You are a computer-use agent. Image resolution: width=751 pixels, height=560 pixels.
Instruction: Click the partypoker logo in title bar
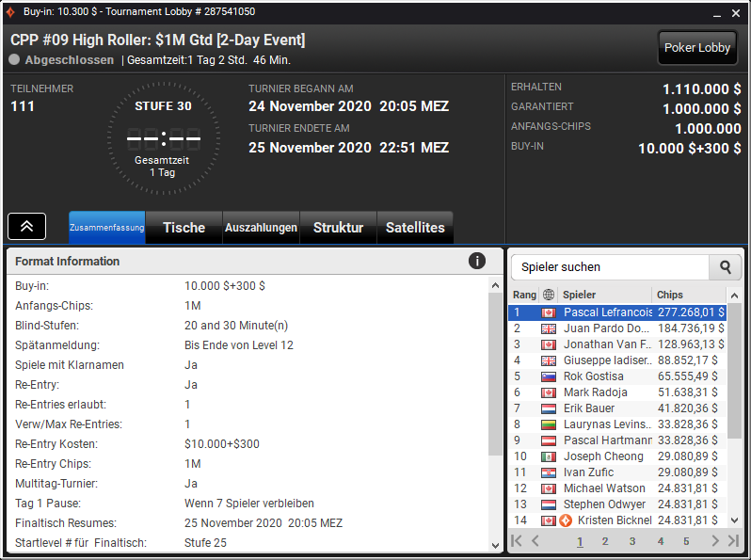click(x=10, y=12)
